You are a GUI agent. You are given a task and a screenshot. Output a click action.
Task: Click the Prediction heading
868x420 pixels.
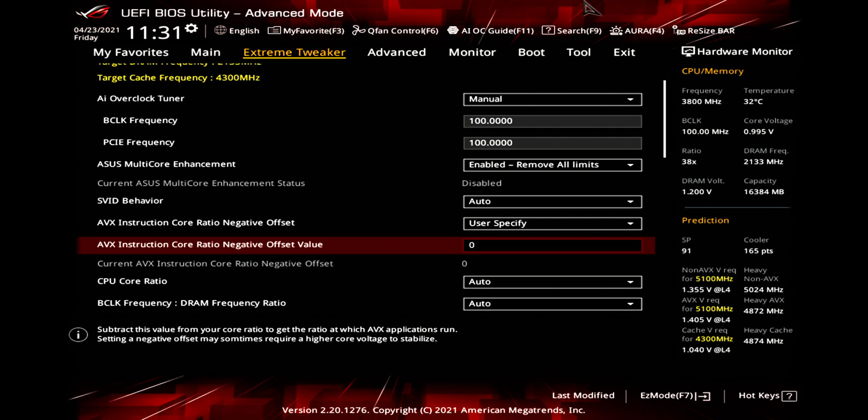click(x=705, y=220)
